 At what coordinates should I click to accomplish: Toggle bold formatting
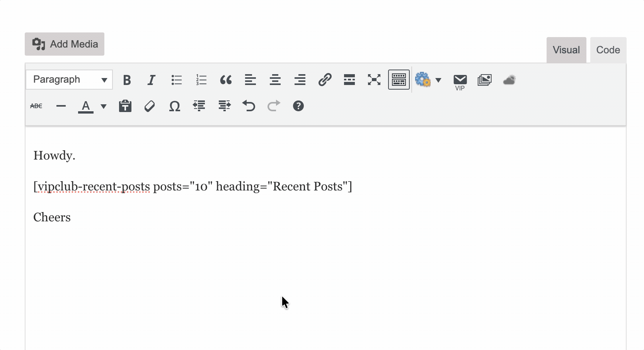click(127, 80)
